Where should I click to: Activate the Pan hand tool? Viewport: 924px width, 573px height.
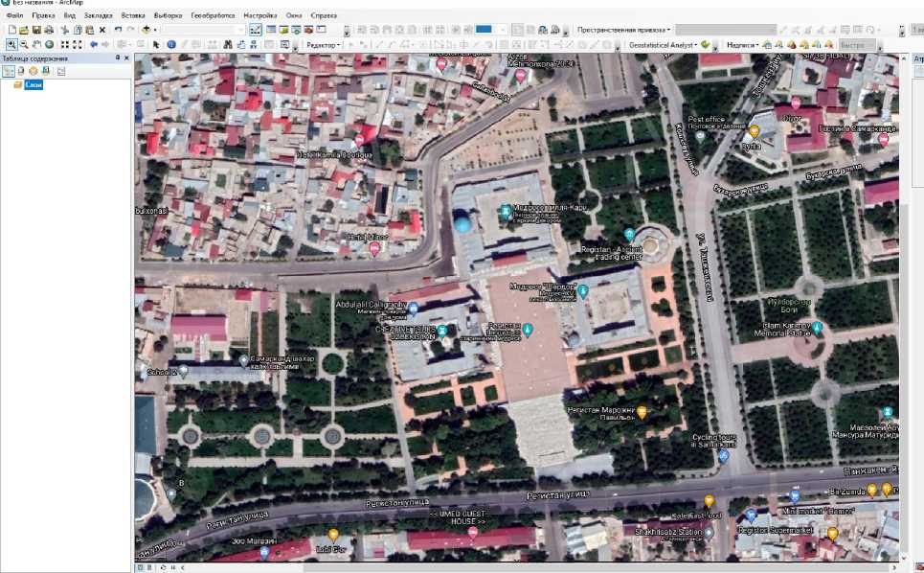coord(36,44)
